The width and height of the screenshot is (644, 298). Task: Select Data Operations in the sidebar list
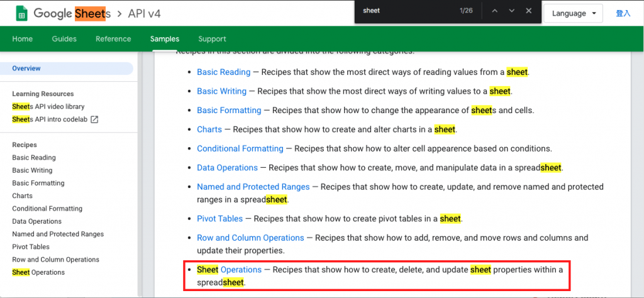point(37,221)
